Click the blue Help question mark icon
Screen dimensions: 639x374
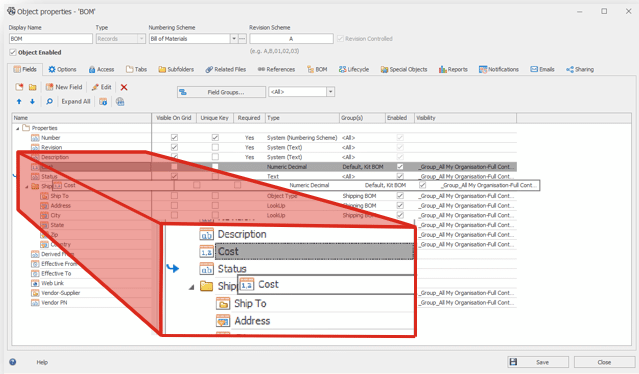13,362
